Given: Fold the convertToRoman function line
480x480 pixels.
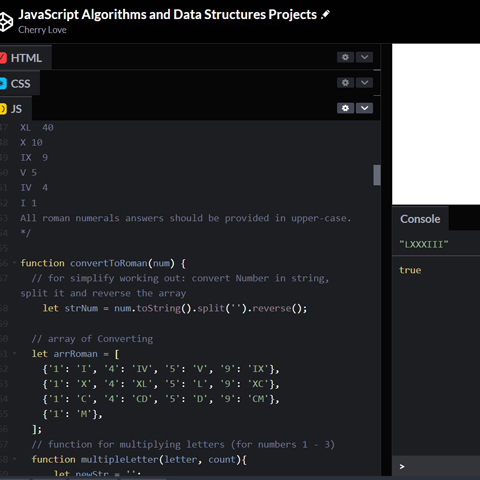Looking at the screenshot, I should pyautogui.click(x=14, y=263).
